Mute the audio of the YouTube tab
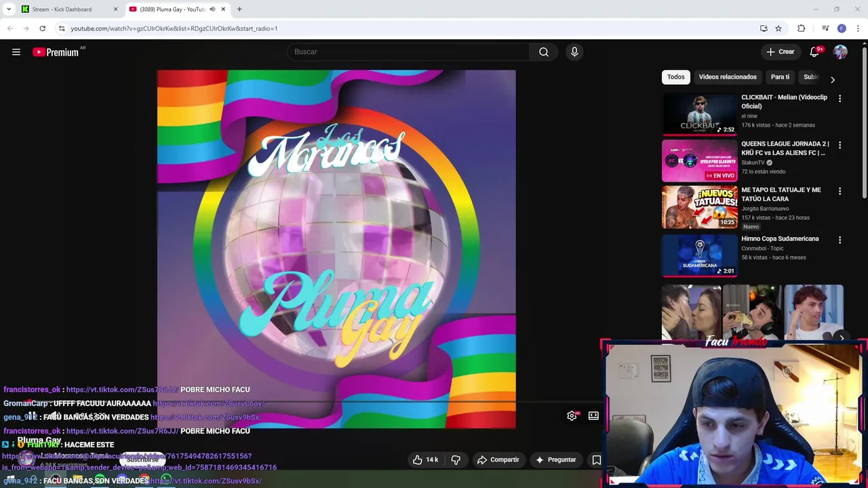This screenshot has width=868, height=488. coord(212,9)
